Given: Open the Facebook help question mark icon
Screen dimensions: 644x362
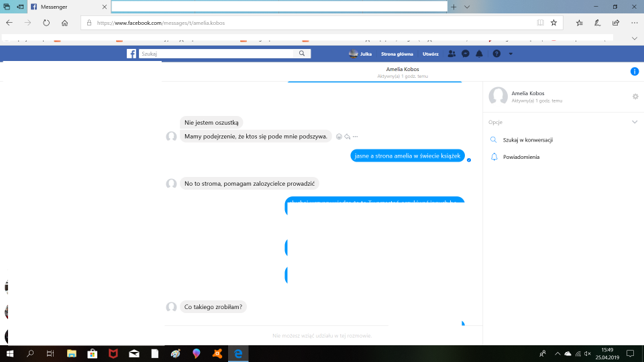Looking at the screenshot, I should point(496,54).
